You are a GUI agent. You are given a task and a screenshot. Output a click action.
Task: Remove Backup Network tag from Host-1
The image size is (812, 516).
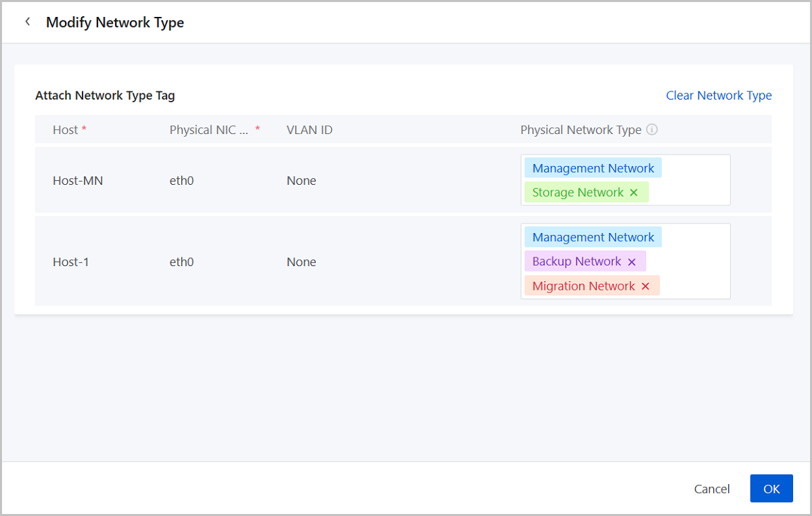pyautogui.click(x=632, y=261)
